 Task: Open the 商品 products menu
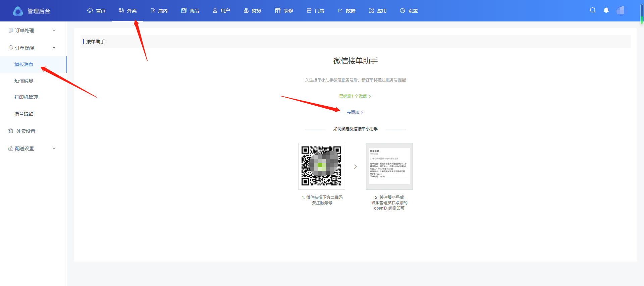pos(190,11)
